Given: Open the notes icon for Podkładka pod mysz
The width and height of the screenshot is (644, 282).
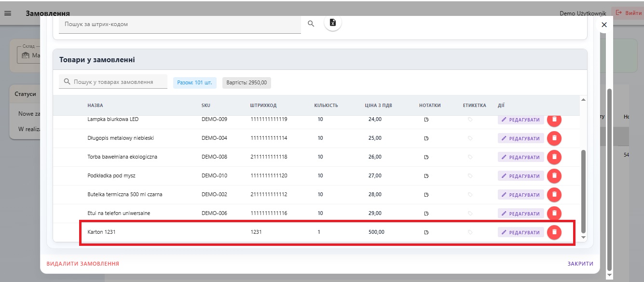Looking at the screenshot, I should [426, 176].
